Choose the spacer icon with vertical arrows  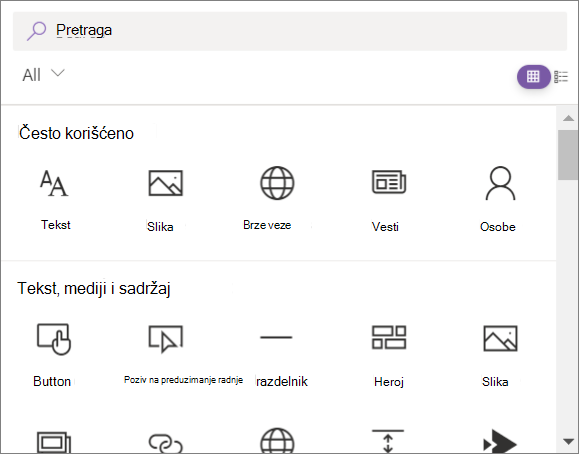coord(388,441)
